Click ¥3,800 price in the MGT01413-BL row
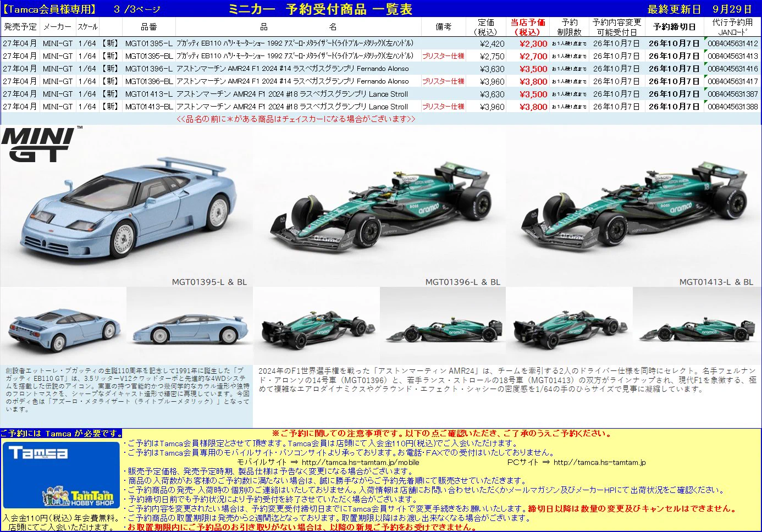Viewport: 762px width, 532px height. [533, 107]
